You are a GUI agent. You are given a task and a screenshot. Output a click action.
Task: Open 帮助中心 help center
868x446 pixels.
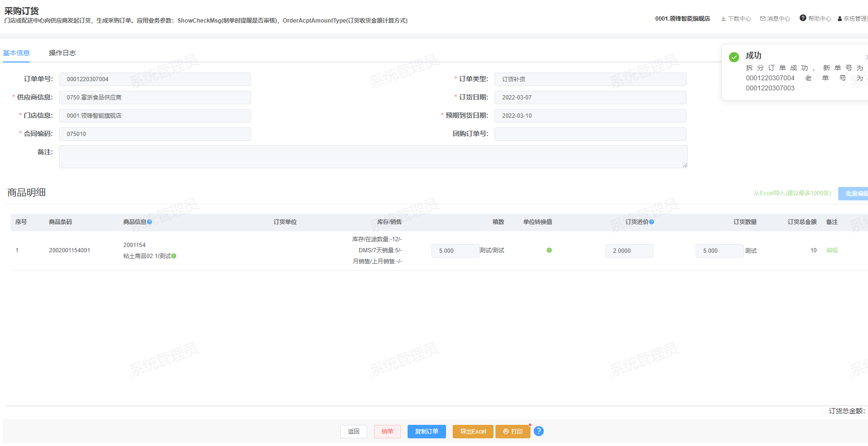tap(815, 19)
